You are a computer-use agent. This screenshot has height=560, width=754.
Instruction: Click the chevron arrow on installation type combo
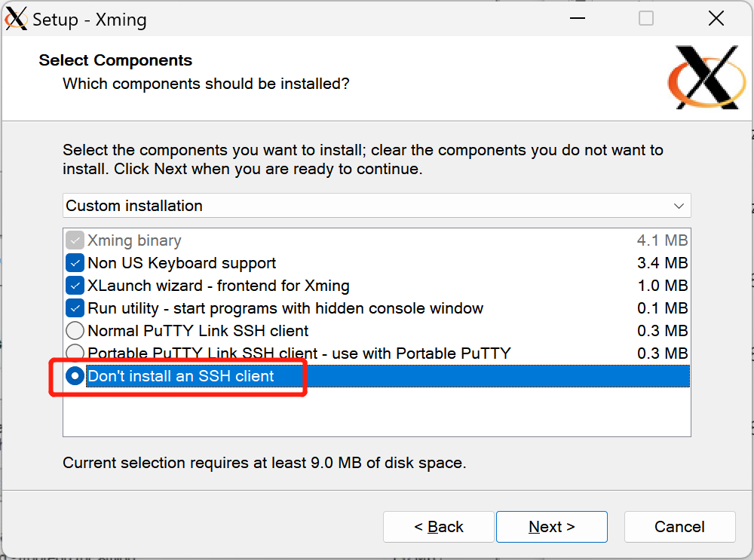679,206
